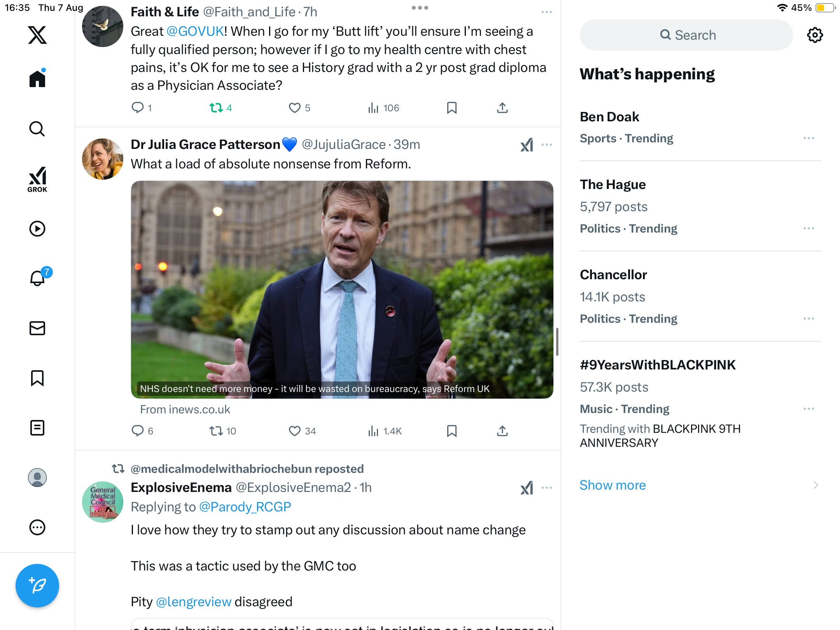The image size is (840, 630).
Task: Click the Search input field
Action: pos(686,35)
